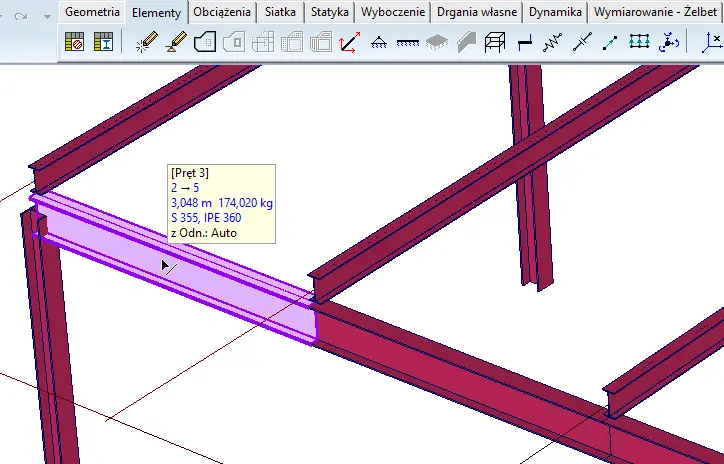Click the red local axis arrows icon
The height and width of the screenshot is (464, 724).
[x=350, y=42]
